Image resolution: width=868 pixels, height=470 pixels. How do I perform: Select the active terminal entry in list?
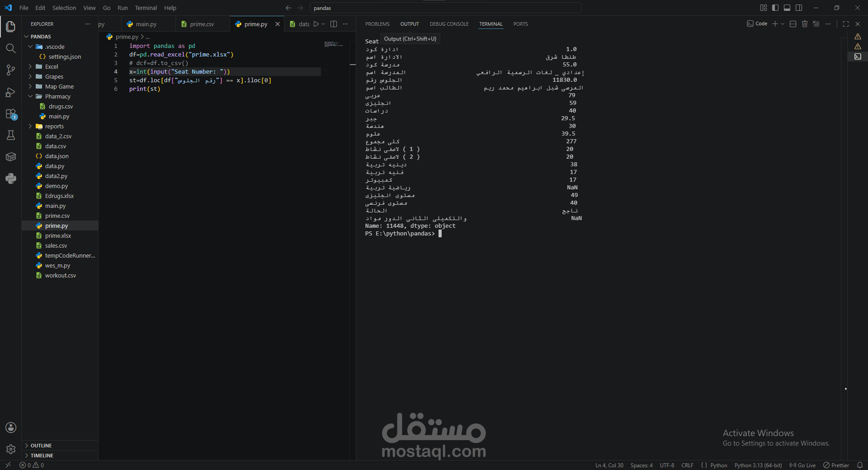pyautogui.click(x=858, y=56)
